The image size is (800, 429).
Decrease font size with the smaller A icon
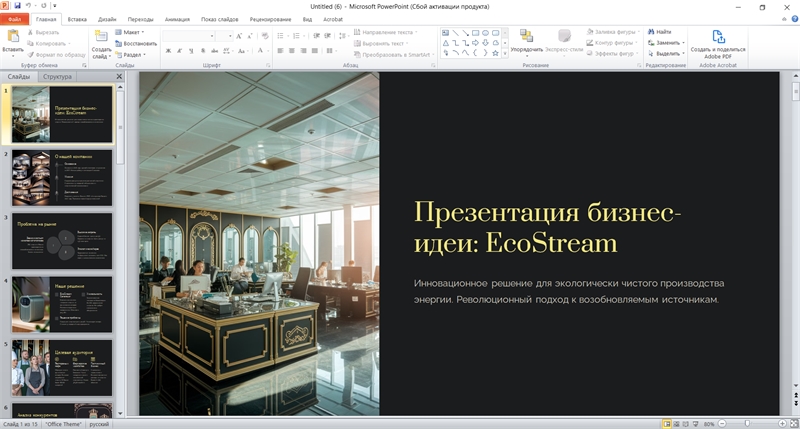(x=249, y=36)
